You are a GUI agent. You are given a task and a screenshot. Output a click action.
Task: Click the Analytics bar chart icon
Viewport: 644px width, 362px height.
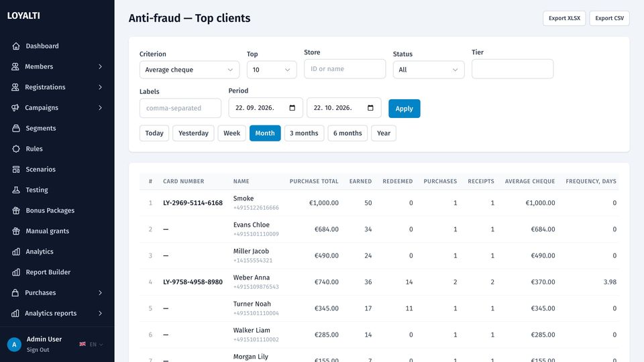(16, 251)
